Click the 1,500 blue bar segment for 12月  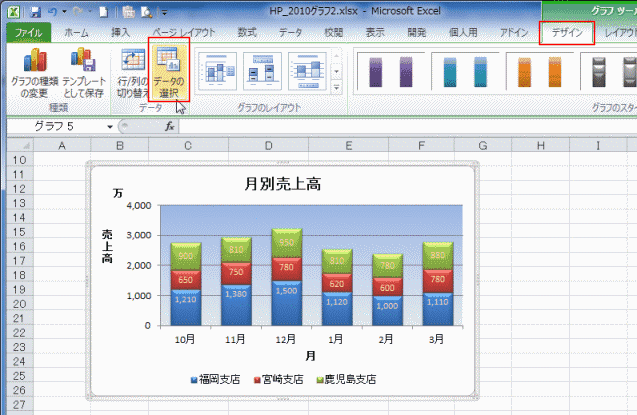click(x=286, y=303)
